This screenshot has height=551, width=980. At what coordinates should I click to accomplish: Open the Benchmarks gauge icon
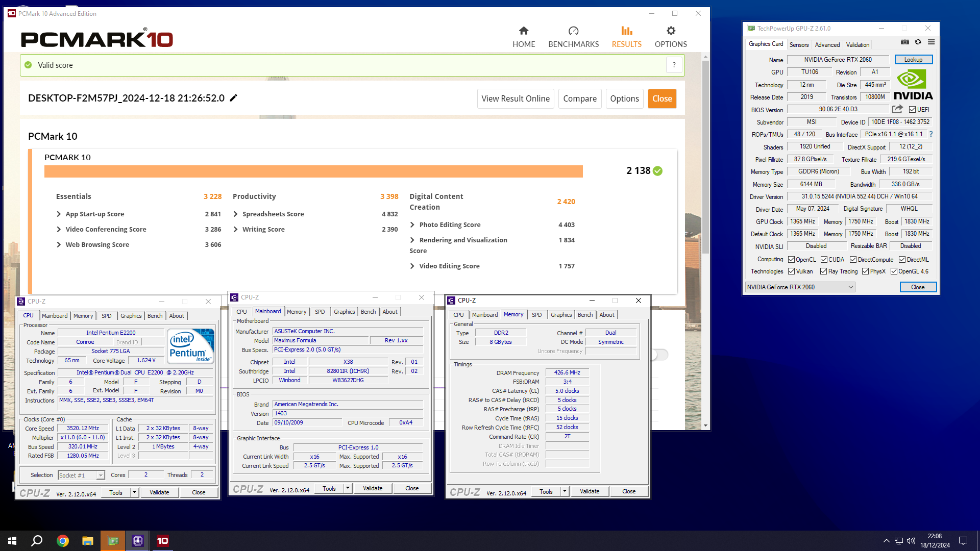click(x=573, y=31)
